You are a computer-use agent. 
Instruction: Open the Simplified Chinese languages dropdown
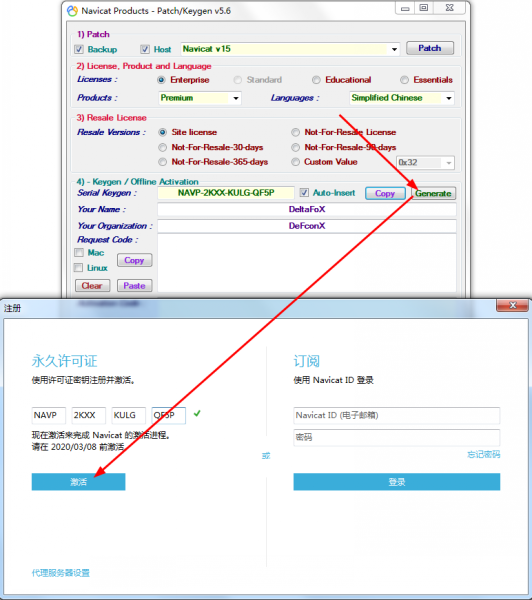tap(449, 98)
